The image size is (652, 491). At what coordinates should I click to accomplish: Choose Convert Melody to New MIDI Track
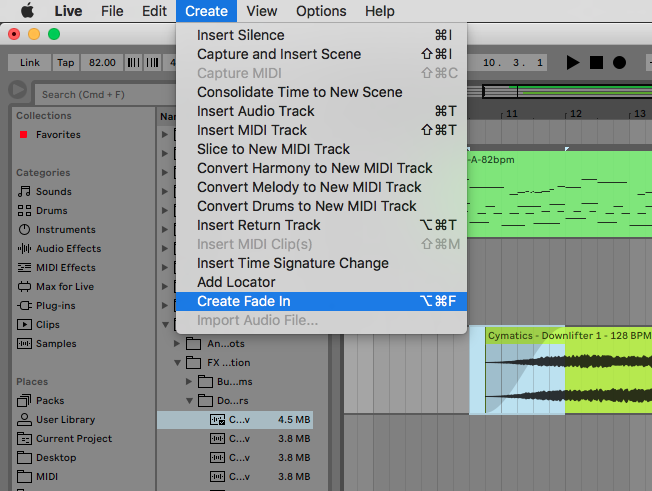coord(321,187)
